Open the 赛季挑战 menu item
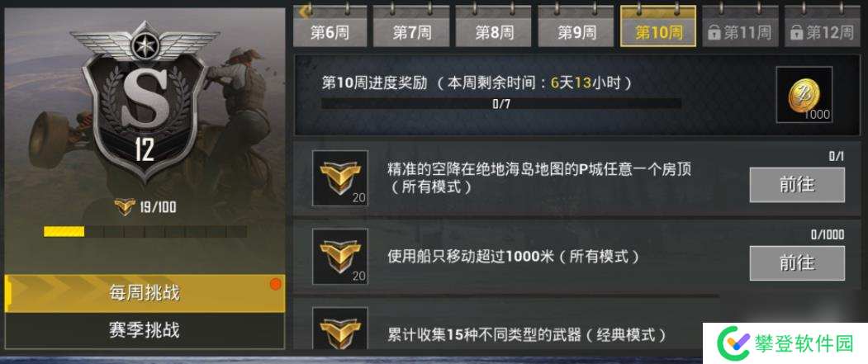Viewport: 868px width, 364px height. click(145, 331)
